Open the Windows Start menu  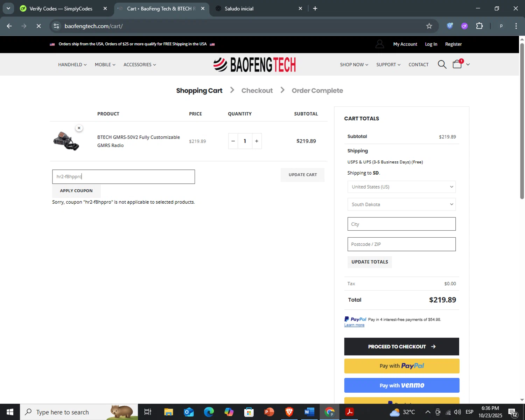pos(10,412)
